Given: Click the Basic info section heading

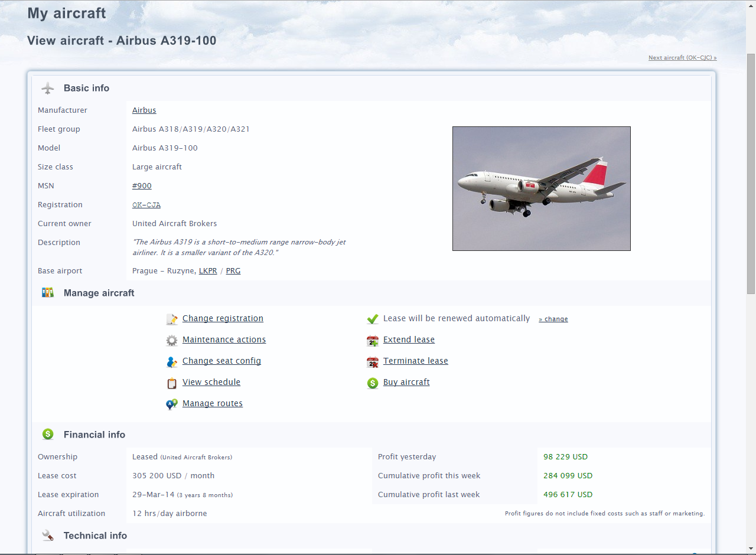Looking at the screenshot, I should tap(86, 88).
